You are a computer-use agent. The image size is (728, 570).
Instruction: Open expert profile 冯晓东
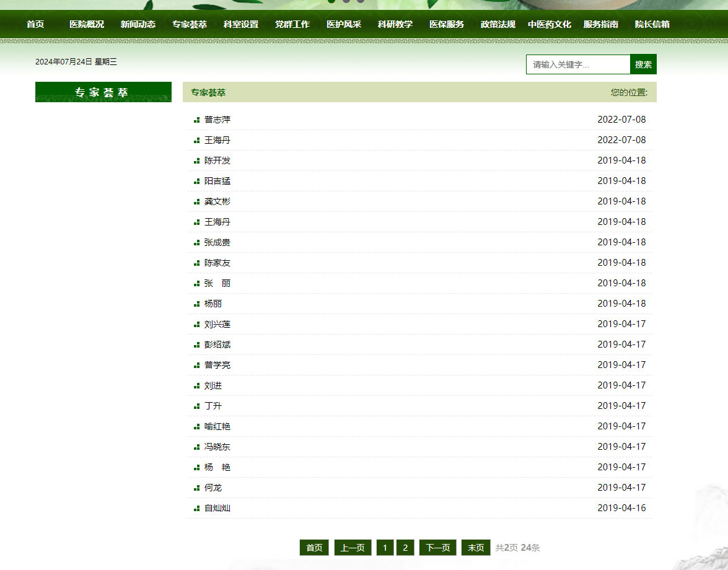[x=217, y=447]
